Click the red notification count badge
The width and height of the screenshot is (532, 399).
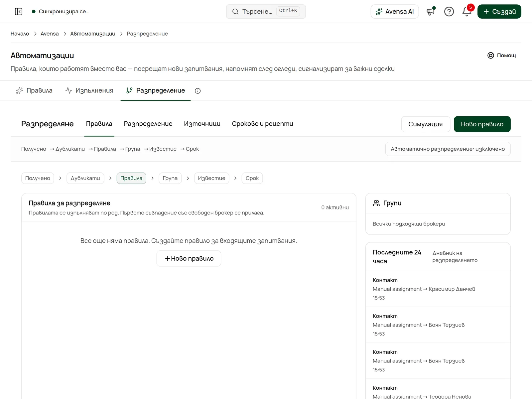[470, 7]
